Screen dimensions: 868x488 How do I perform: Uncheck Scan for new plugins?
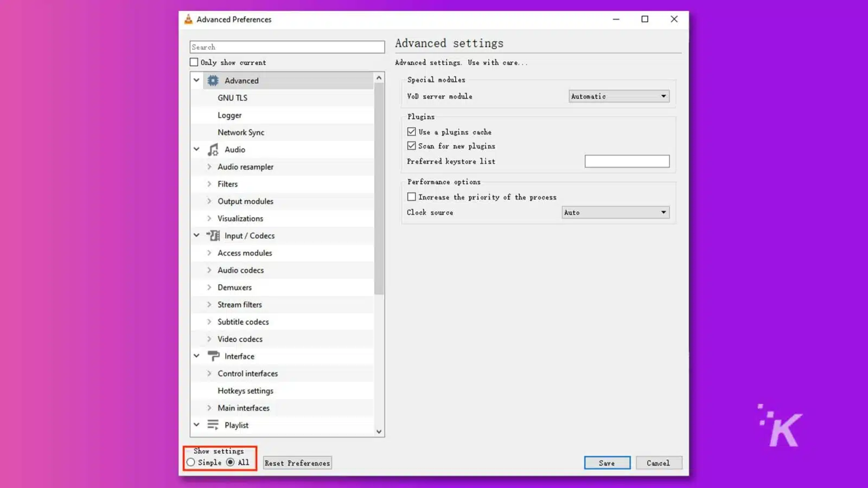[411, 145]
